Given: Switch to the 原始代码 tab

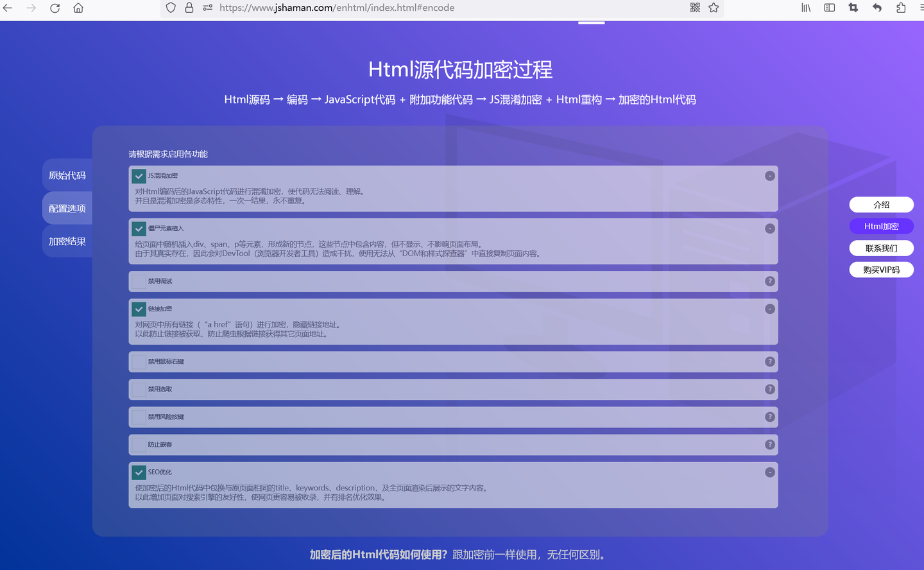Looking at the screenshot, I should click(x=67, y=175).
